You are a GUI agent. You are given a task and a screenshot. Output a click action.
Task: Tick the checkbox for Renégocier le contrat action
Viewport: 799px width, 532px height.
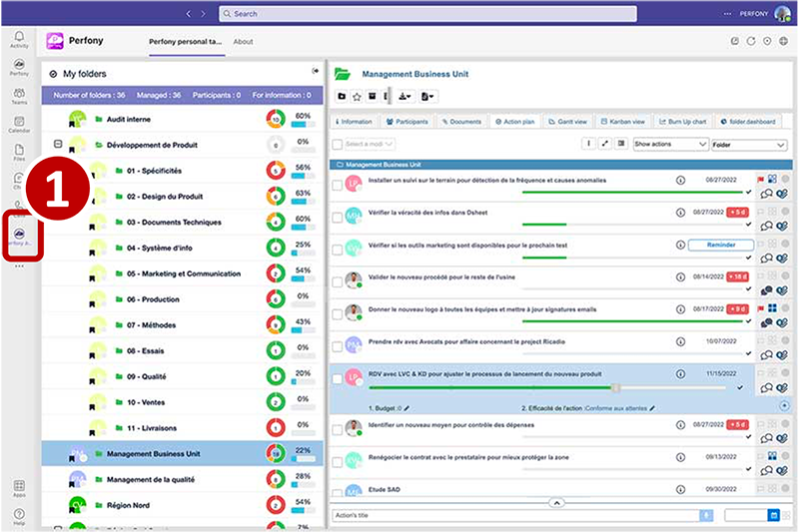pos(338,461)
